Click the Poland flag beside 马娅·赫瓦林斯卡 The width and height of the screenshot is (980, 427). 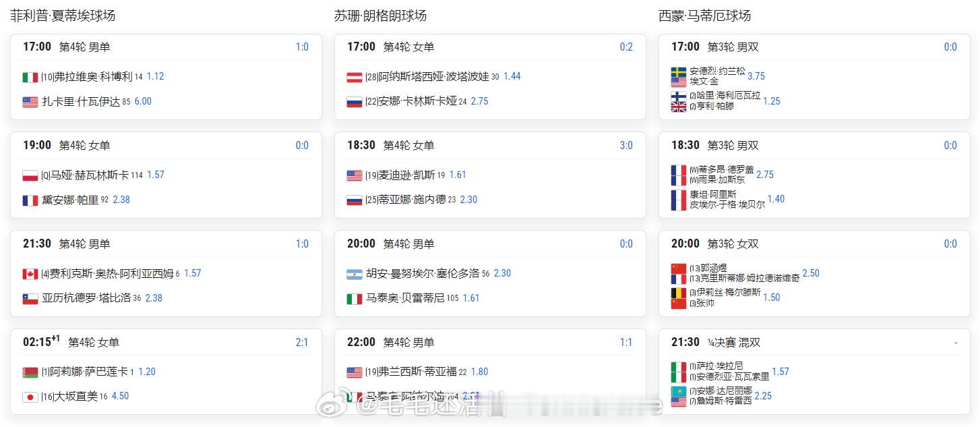[x=30, y=175]
